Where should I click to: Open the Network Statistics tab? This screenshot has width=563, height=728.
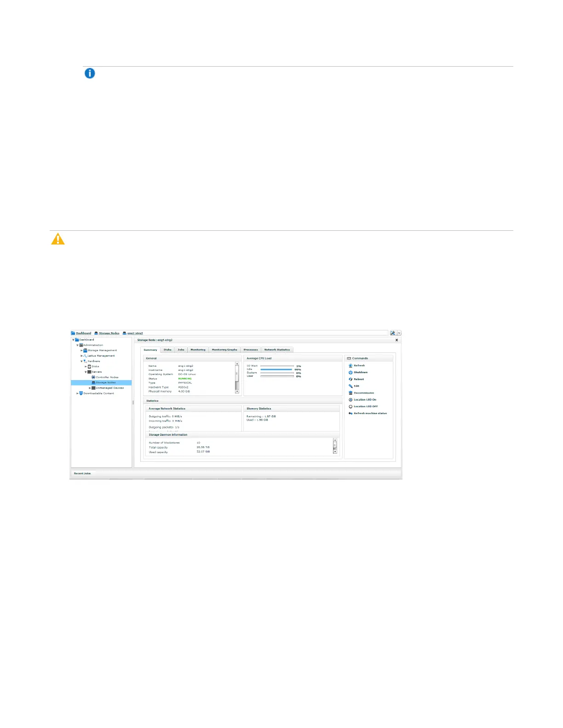pos(277,350)
